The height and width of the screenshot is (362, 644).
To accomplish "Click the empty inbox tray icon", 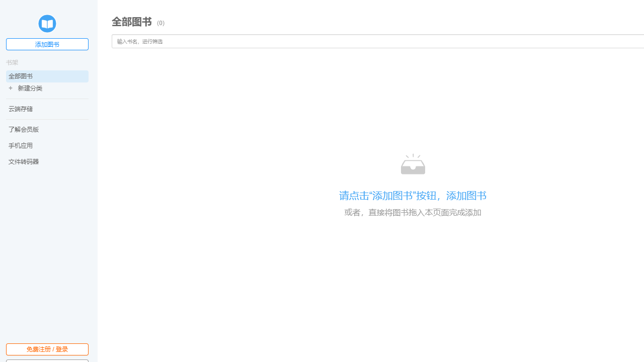I will click(413, 164).
